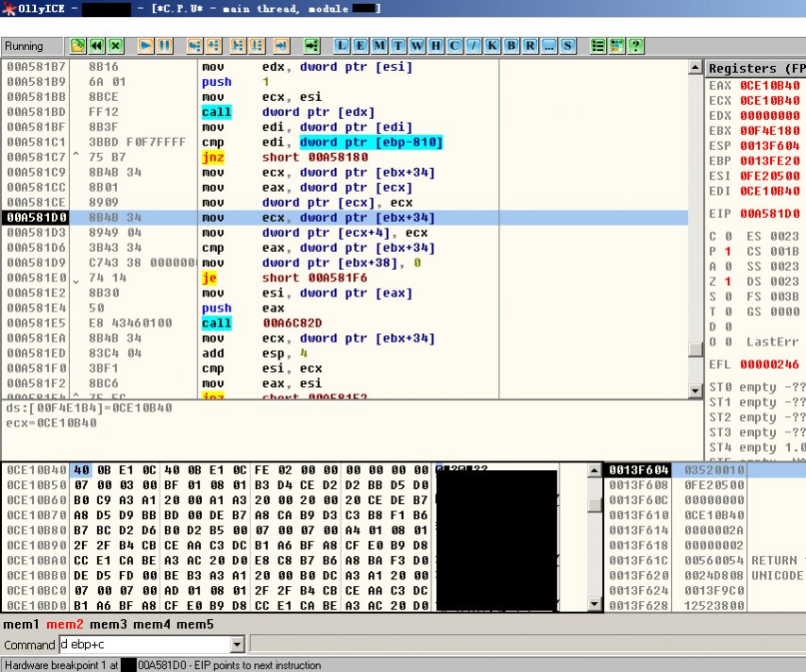Click the Pause execution icon
The image size is (806, 672).
[x=164, y=46]
